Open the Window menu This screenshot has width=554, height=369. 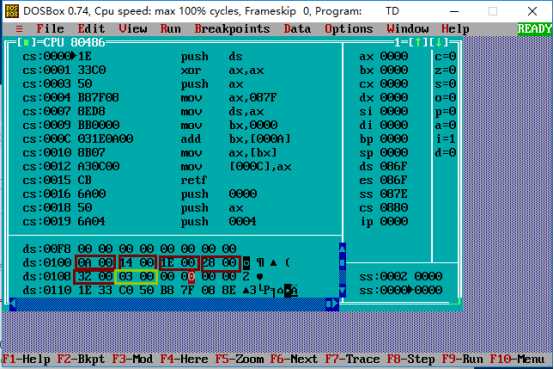click(407, 29)
